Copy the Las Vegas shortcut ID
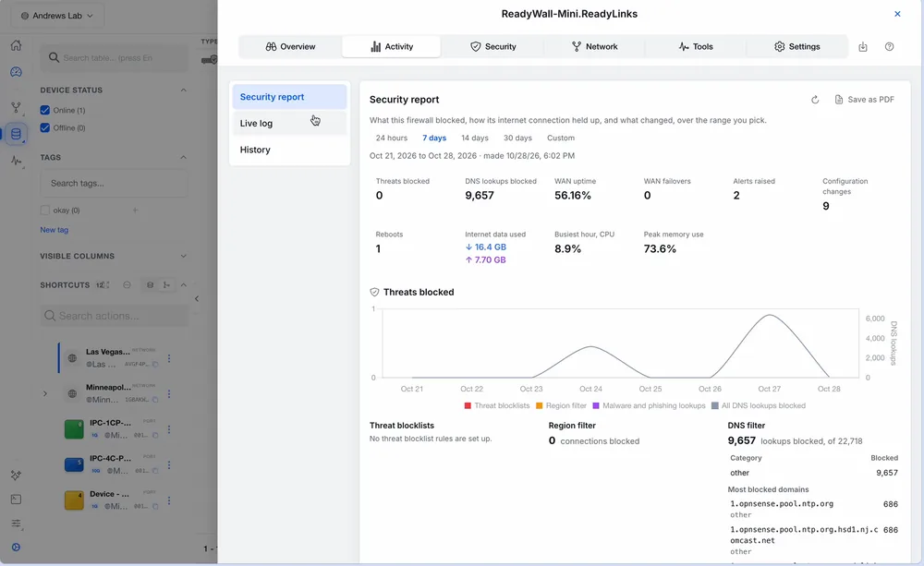This screenshot has width=924, height=566. point(155,365)
